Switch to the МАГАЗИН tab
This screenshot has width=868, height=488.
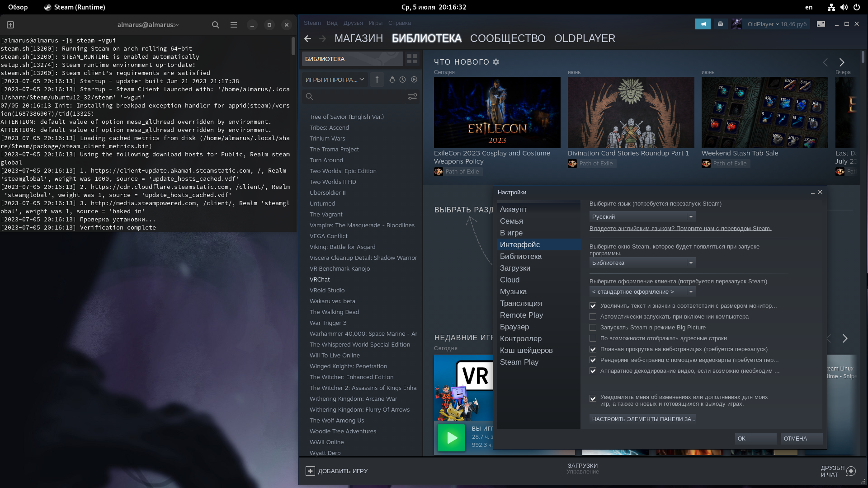tap(359, 38)
